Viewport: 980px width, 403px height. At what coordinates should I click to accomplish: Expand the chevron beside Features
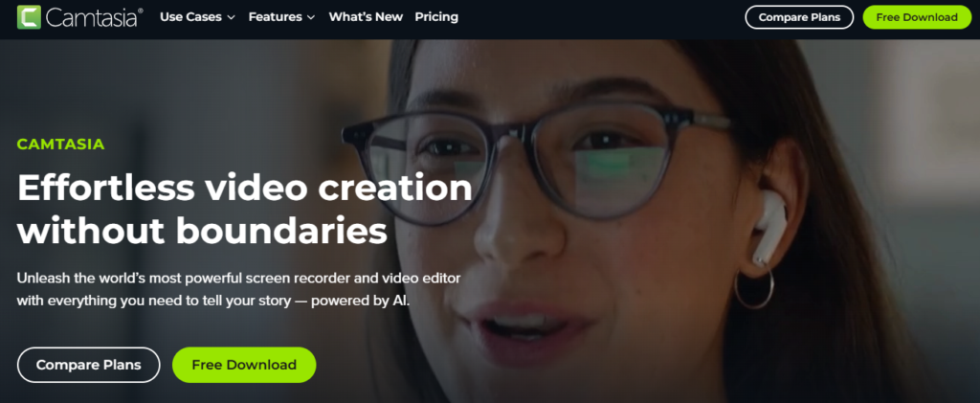311,17
